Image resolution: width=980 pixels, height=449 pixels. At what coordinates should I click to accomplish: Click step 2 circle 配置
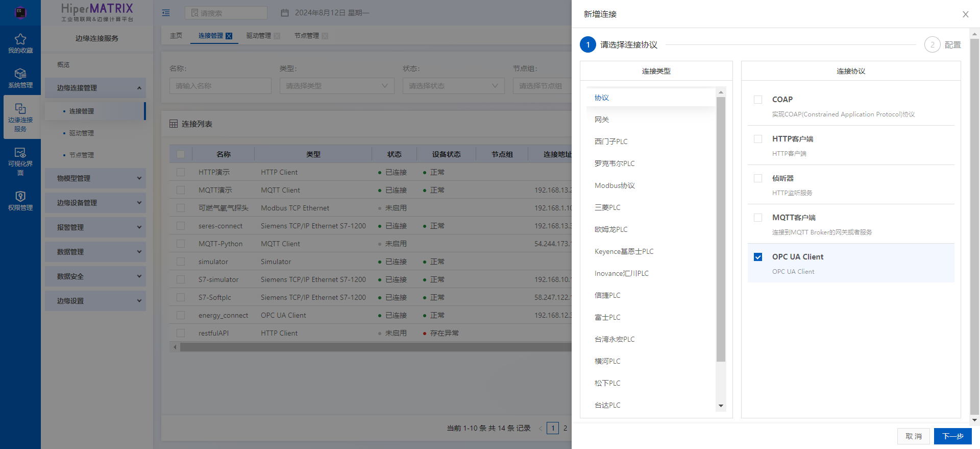(932, 44)
